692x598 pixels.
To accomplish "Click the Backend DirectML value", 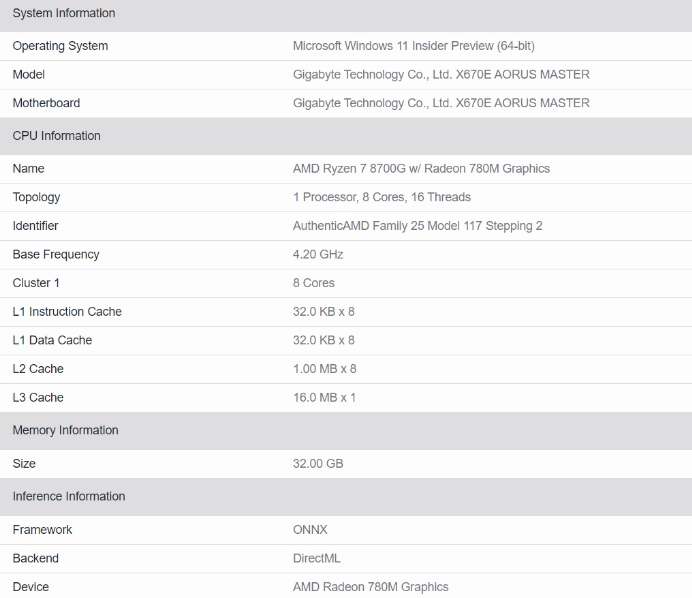I will pyautogui.click(x=316, y=558).
